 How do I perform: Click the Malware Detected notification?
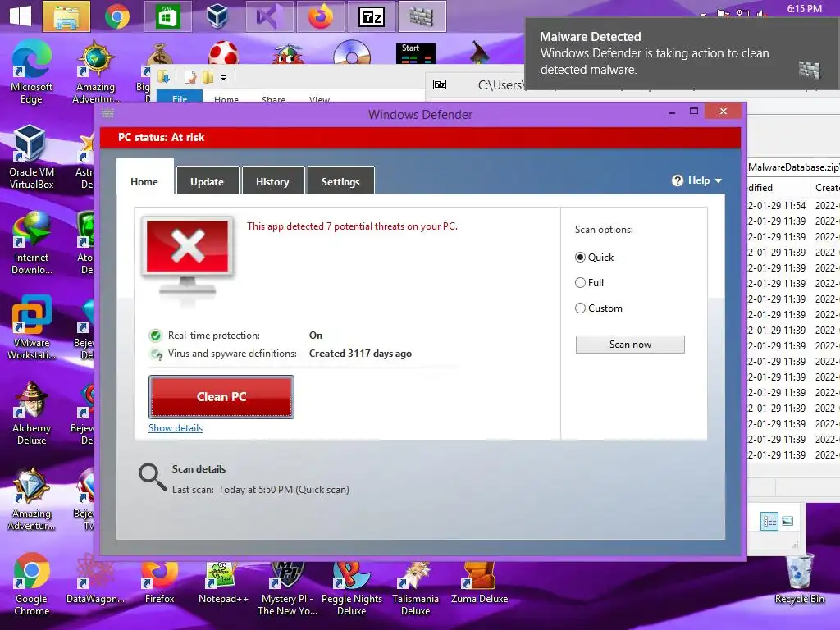click(x=682, y=53)
